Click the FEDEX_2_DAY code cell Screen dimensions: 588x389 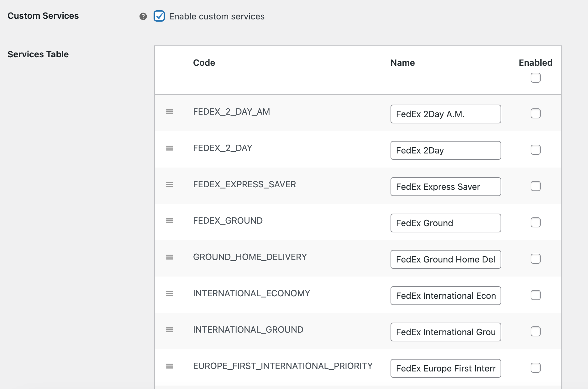[223, 148]
